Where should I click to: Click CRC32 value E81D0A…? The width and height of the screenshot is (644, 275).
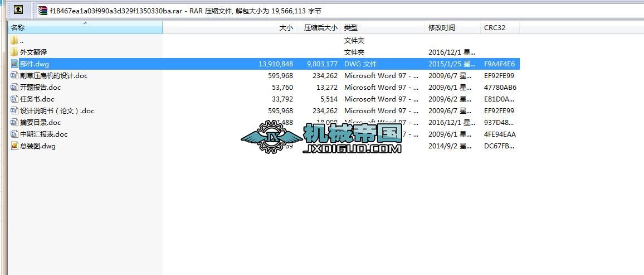499,99
